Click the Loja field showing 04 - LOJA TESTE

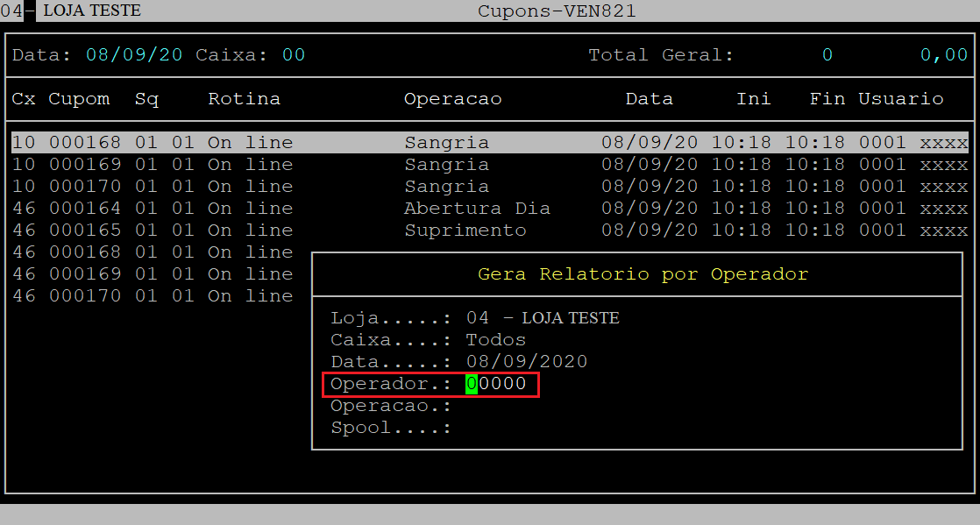pos(543,317)
